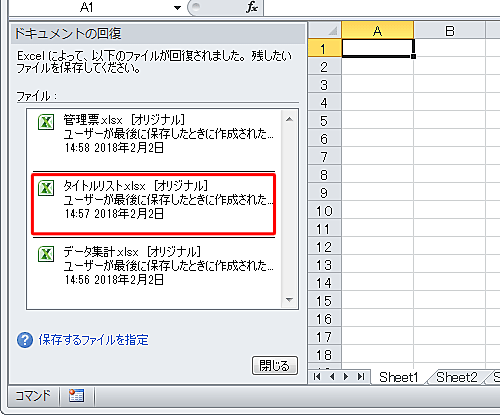The height and width of the screenshot is (415, 500).
Task: Select row 12 header
Action: pyautogui.click(x=325, y=247)
